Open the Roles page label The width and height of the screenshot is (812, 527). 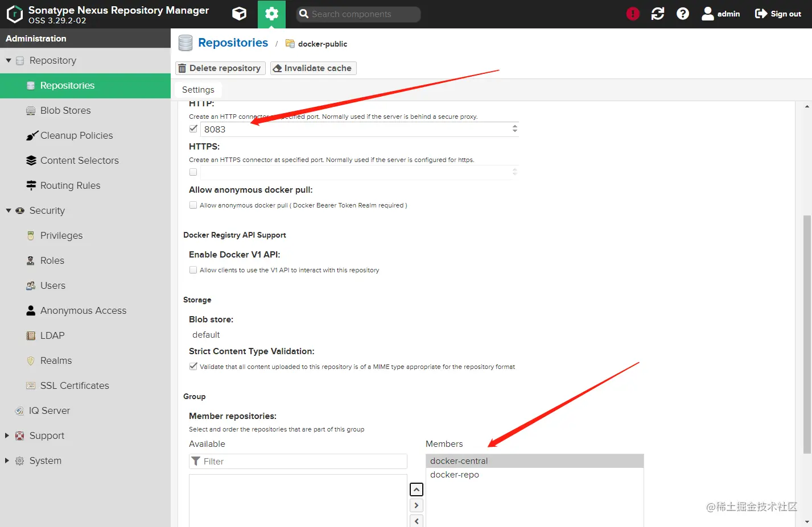point(52,260)
